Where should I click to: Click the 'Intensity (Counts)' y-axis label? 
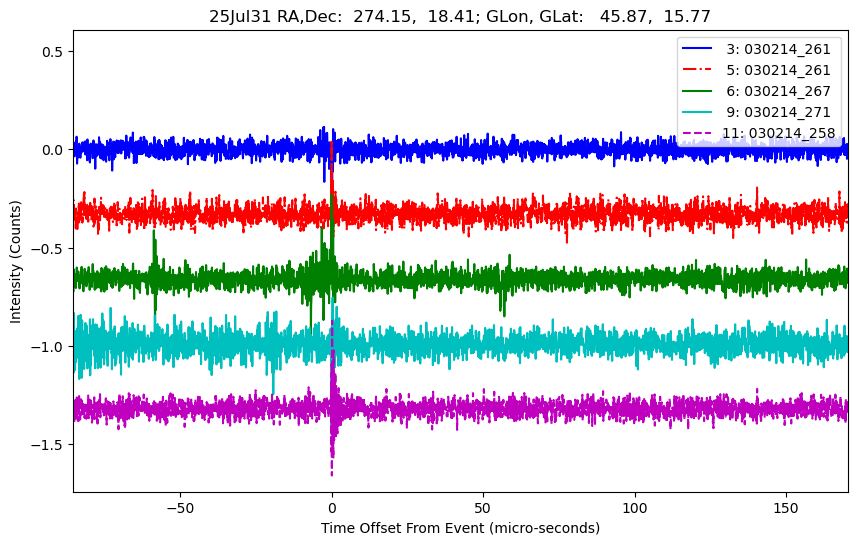(15, 262)
